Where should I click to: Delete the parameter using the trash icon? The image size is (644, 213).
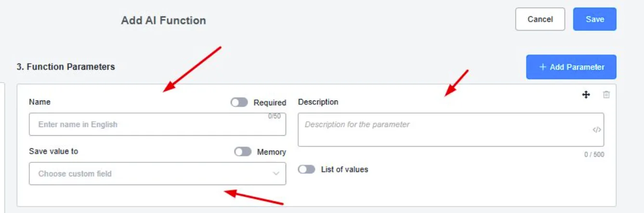[x=606, y=95]
